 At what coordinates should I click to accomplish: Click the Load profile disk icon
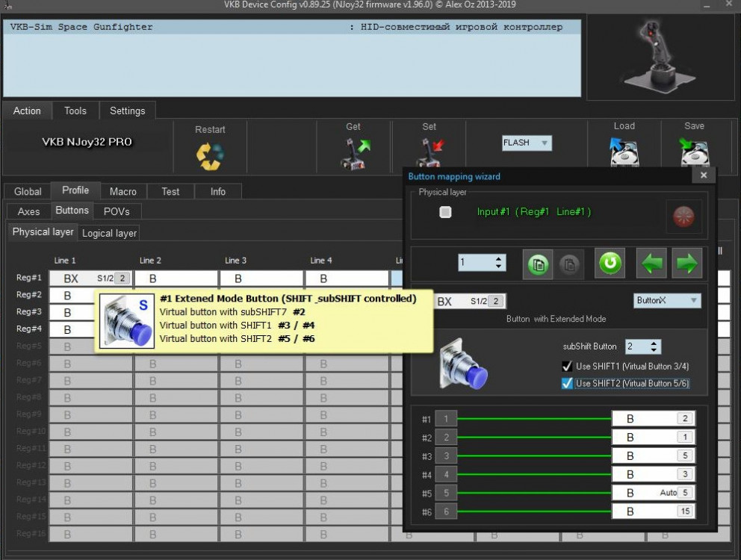624,152
